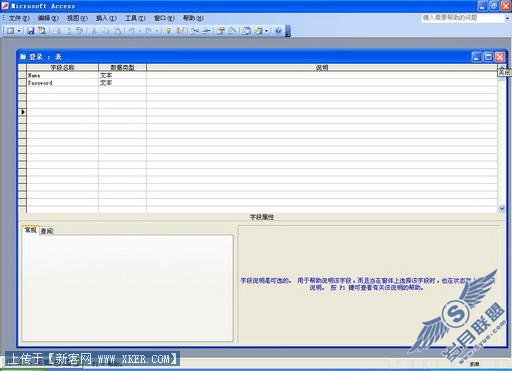Switch to the 常规 field properties tab
This screenshot has width=512, height=371.
(31, 230)
